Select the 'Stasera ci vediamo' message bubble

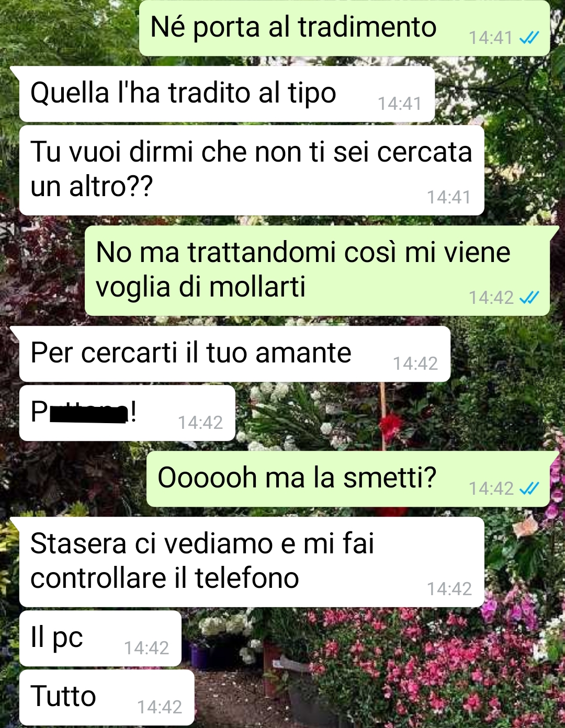pos(252,562)
